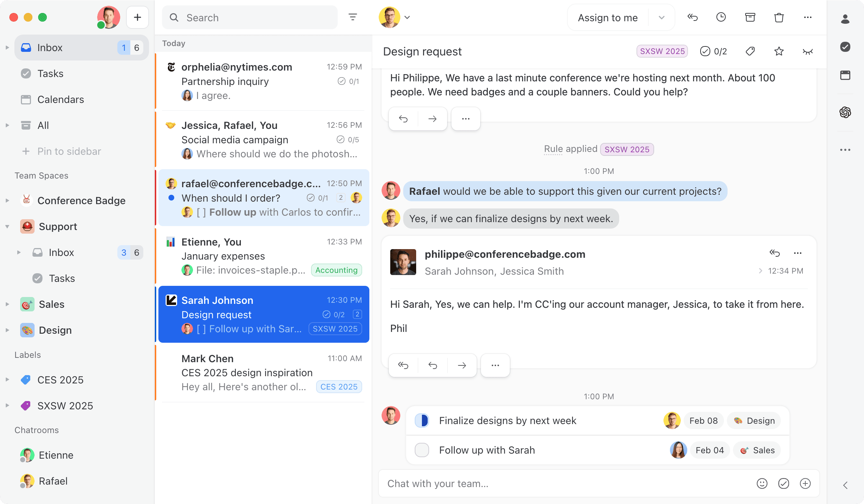
Task: Click the Accounting label on January expenses
Action: pyautogui.click(x=336, y=270)
